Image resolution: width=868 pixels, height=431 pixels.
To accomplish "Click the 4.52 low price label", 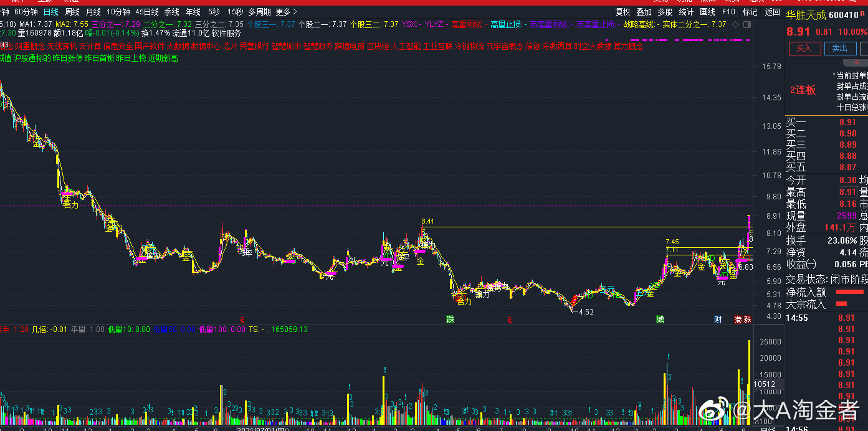I will [x=586, y=312].
